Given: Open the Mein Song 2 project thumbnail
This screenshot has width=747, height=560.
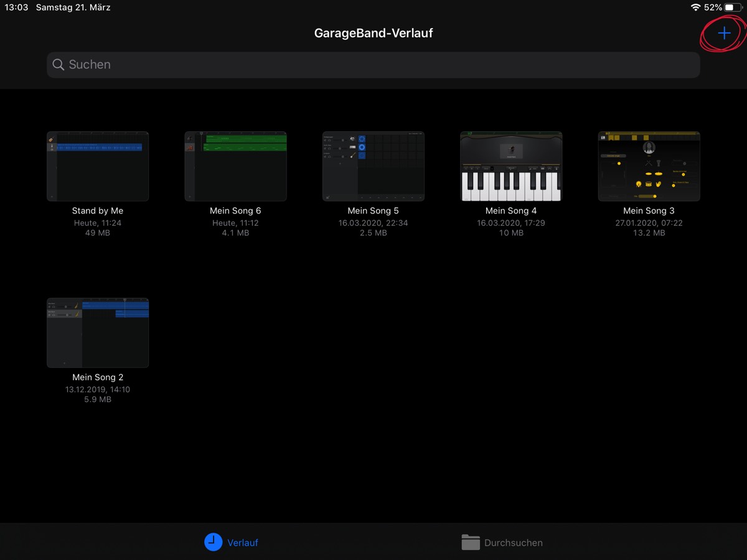Looking at the screenshot, I should pos(98,333).
